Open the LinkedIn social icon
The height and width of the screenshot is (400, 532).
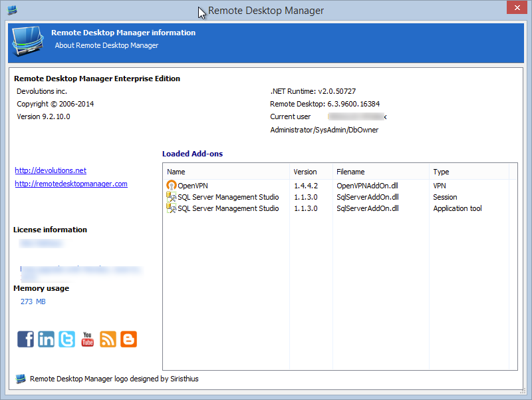point(46,339)
